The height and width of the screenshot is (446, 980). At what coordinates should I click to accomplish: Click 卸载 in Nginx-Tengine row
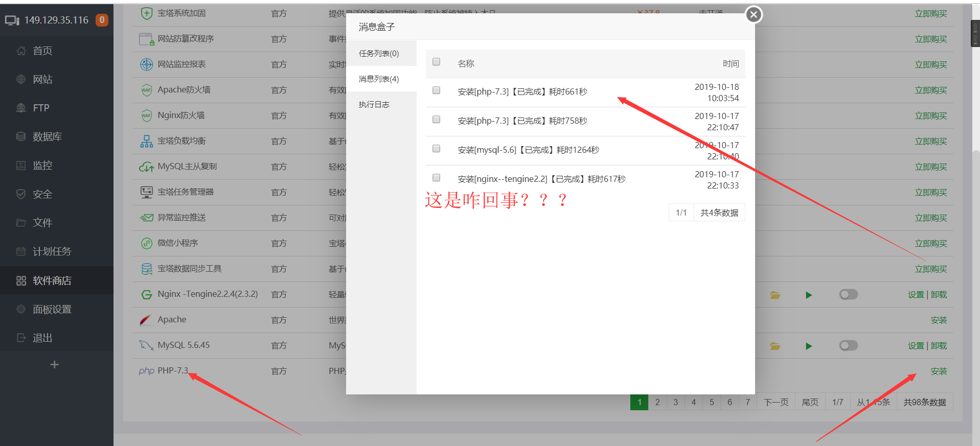(939, 295)
